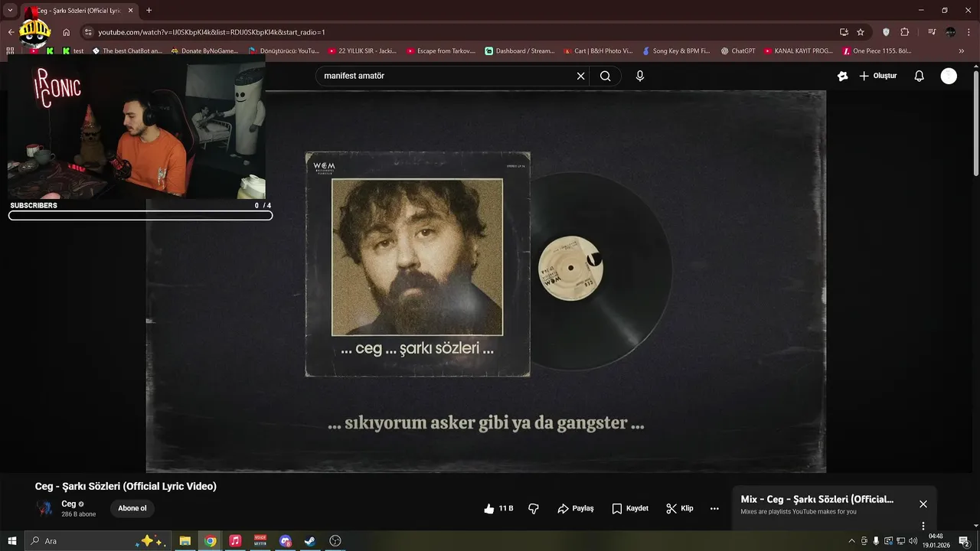980x551 pixels.
Task: Open the ChatGPT bookmark
Action: 737,51
